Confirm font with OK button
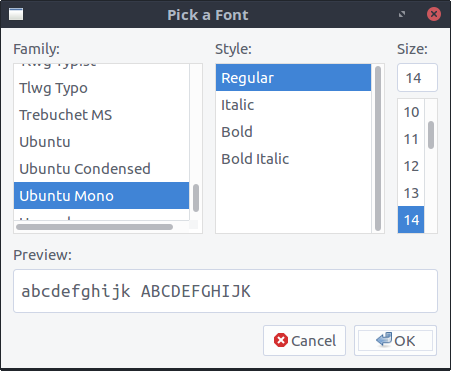 click(395, 341)
